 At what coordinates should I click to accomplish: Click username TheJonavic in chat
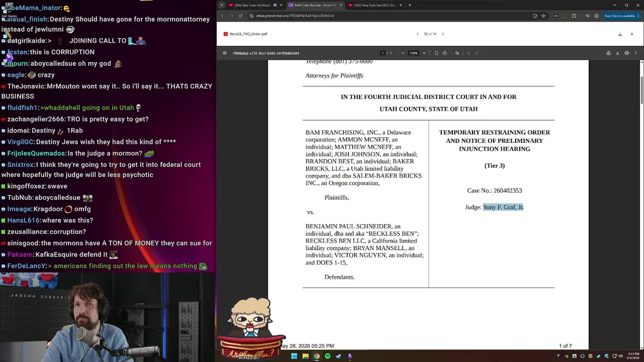pyautogui.click(x=26, y=86)
